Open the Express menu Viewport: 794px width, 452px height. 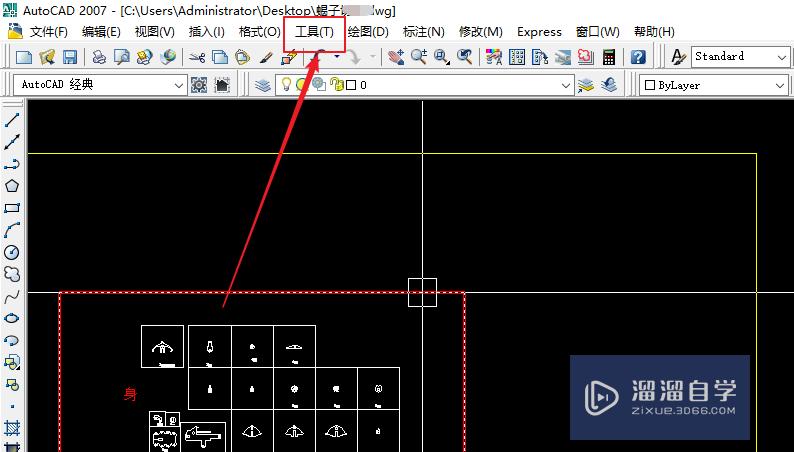pyautogui.click(x=539, y=32)
